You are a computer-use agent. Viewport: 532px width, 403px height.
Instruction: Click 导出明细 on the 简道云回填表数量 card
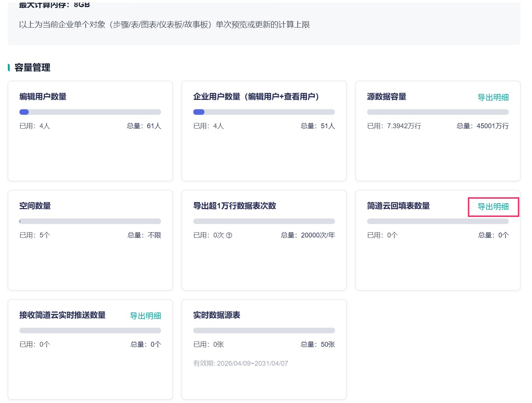[493, 207]
